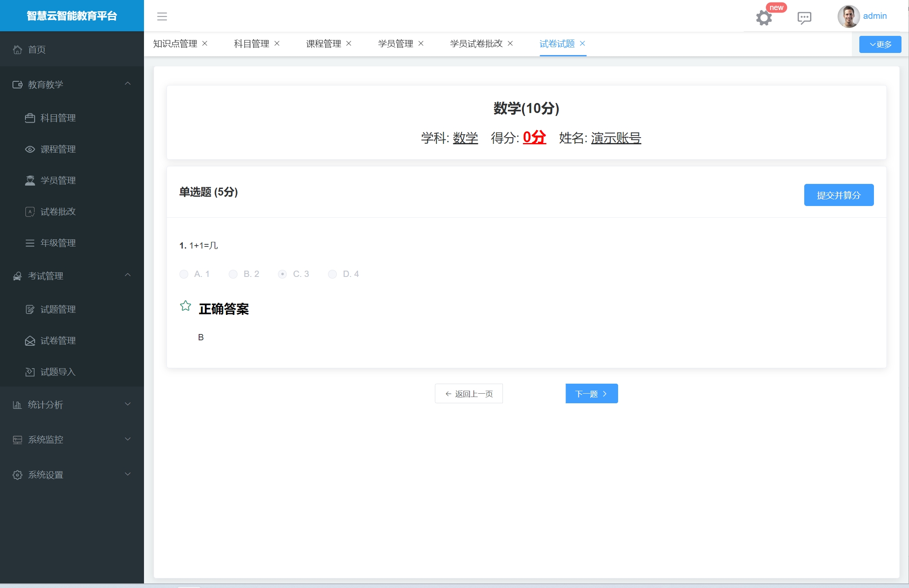Click the hamburger menu collapse icon

[x=162, y=17]
